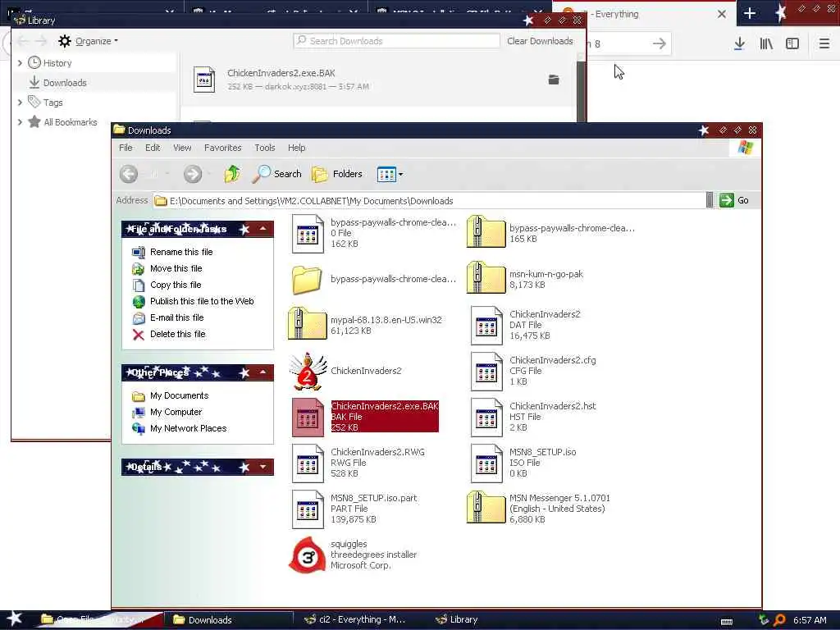The image size is (840, 630).
Task: Open the Tools menu
Action: 265,148
